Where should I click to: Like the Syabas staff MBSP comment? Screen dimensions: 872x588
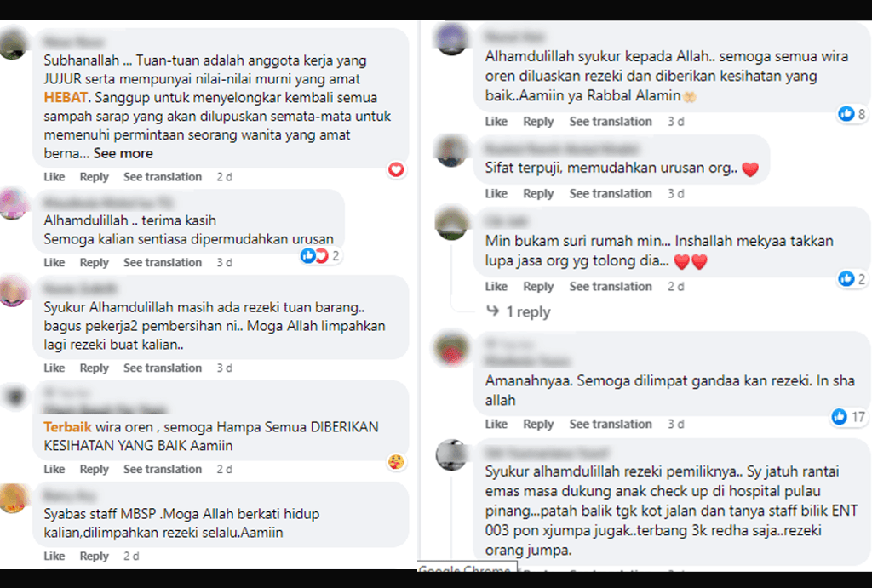(x=54, y=556)
